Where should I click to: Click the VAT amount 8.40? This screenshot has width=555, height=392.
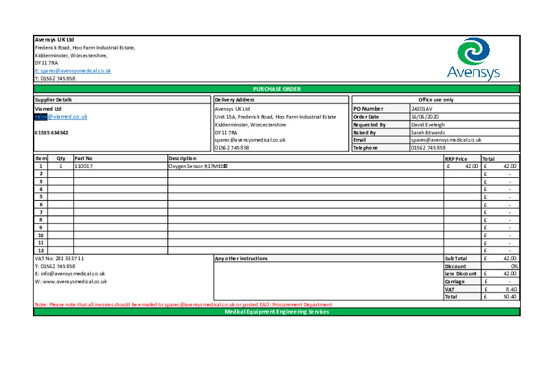pyautogui.click(x=500, y=289)
